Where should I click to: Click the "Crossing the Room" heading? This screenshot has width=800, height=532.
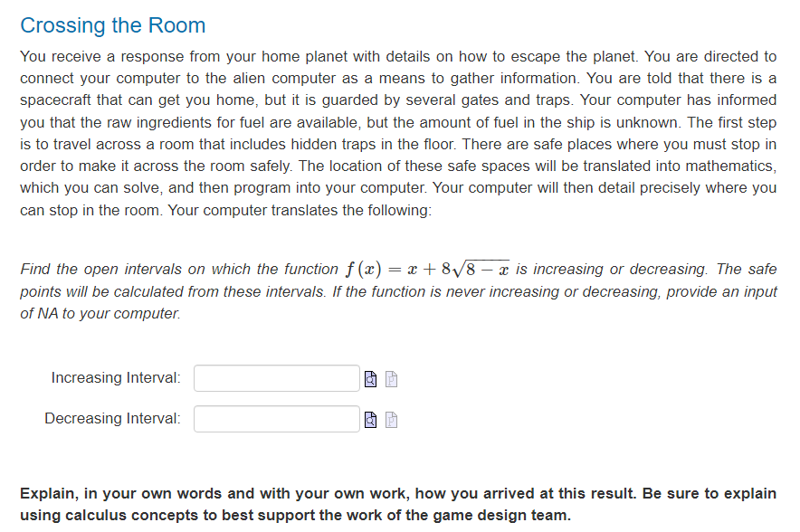113,25
